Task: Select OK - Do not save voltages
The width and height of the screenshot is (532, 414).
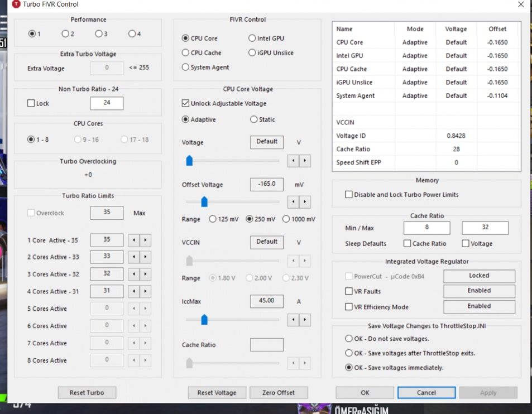Action: tap(348, 338)
